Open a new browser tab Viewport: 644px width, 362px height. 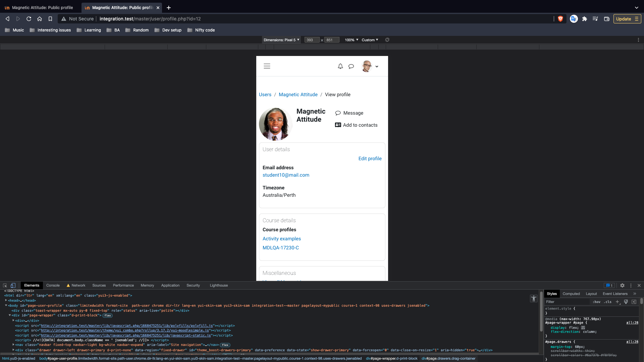click(x=169, y=7)
